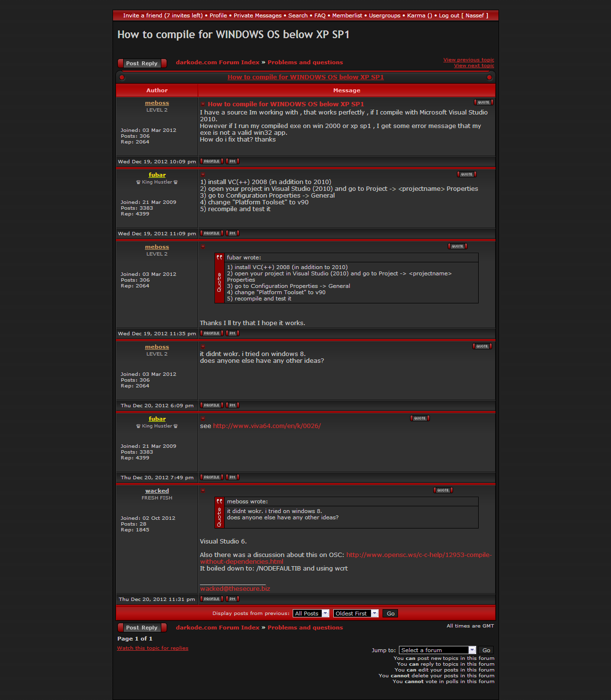611x700 pixels.
Task: Open the All Posts dropdown
Action: click(311, 614)
